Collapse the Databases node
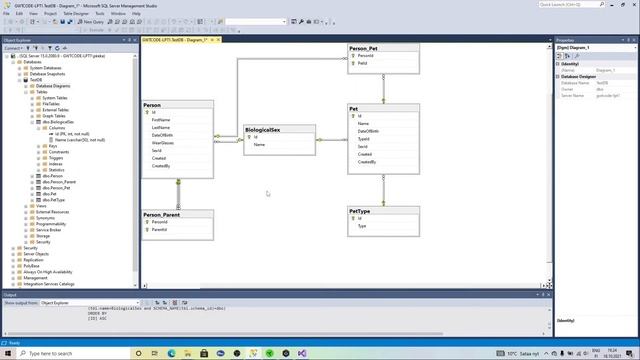 click(x=13, y=62)
